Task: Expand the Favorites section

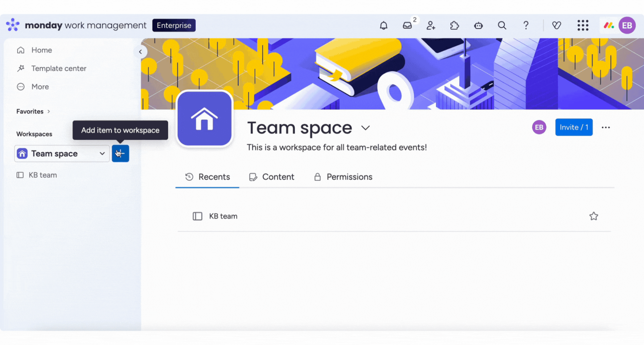Action: [49, 111]
